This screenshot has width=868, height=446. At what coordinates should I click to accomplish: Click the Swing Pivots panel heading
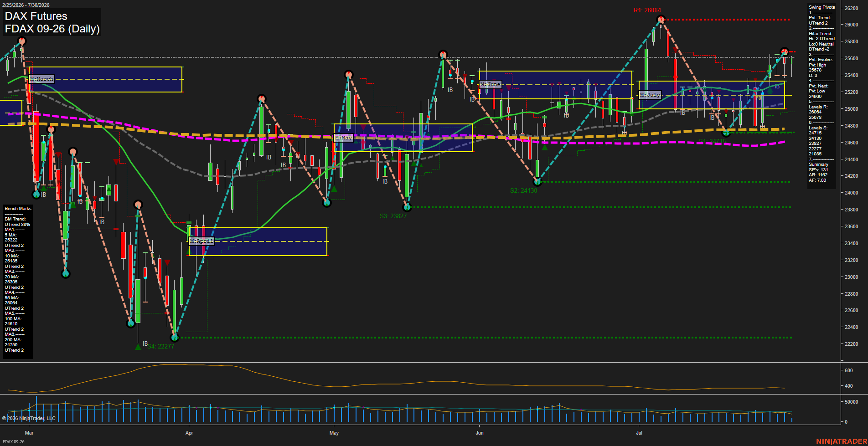coord(822,7)
